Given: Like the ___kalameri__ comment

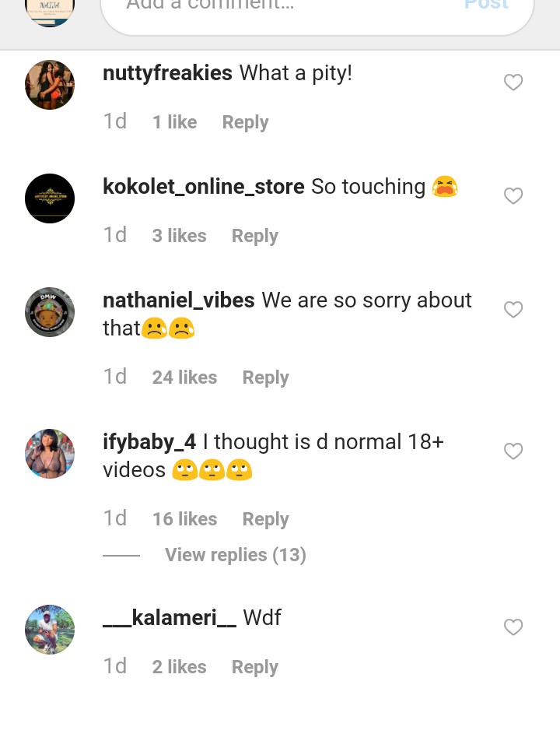Looking at the screenshot, I should (513, 627).
